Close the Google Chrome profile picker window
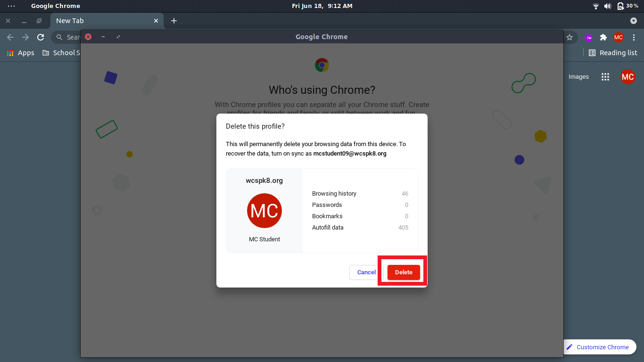Image resolution: width=644 pixels, height=362 pixels. (x=88, y=37)
